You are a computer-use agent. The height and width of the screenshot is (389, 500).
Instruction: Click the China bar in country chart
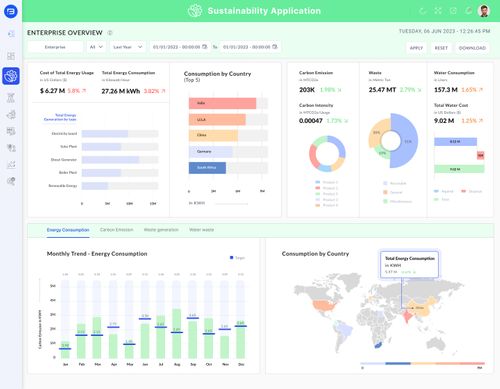pos(213,135)
